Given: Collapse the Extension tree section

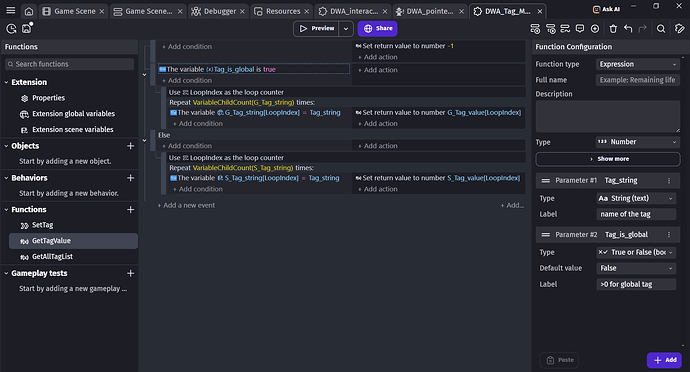Looking at the screenshot, I should (x=6, y=82).
